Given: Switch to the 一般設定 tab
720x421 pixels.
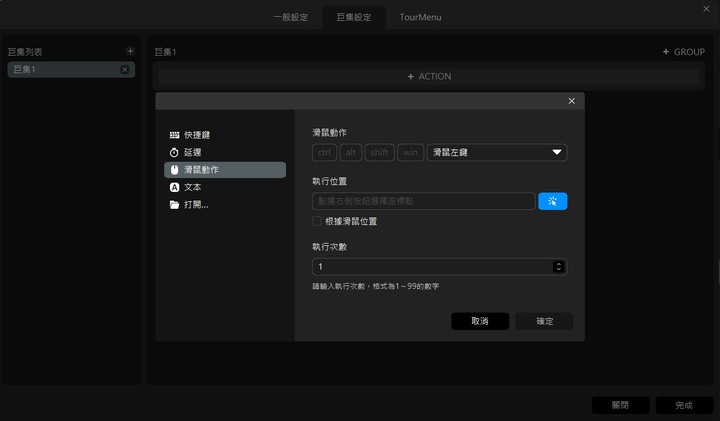Looking at the screenshot, I should 291,17.
